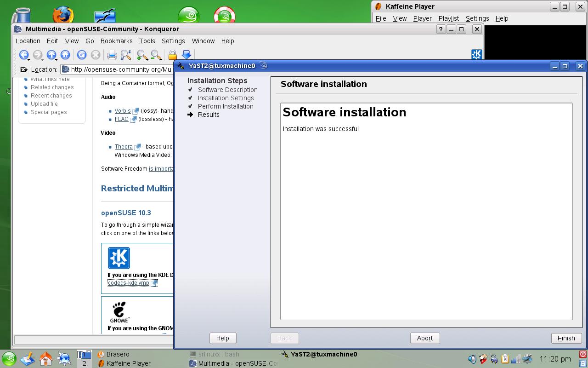This screenshot has height=368, width=588.
Task: Click the blue download arrow toolbar icon
Action: 186,55
